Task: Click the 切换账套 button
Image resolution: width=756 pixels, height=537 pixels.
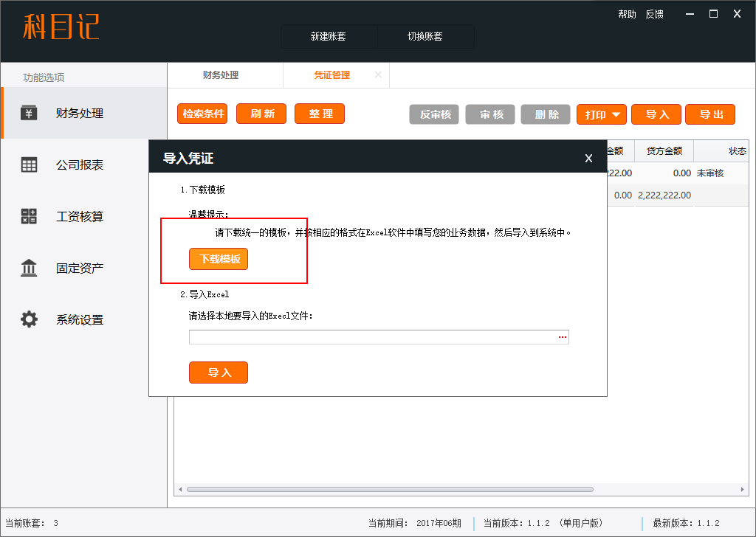Action: point(425,36)
